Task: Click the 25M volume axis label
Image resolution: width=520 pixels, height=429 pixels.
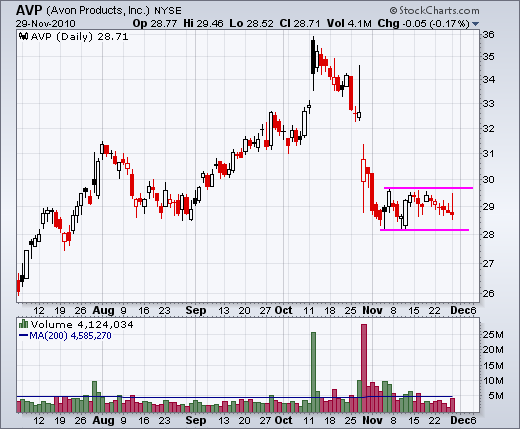Action: pos(493,335)
